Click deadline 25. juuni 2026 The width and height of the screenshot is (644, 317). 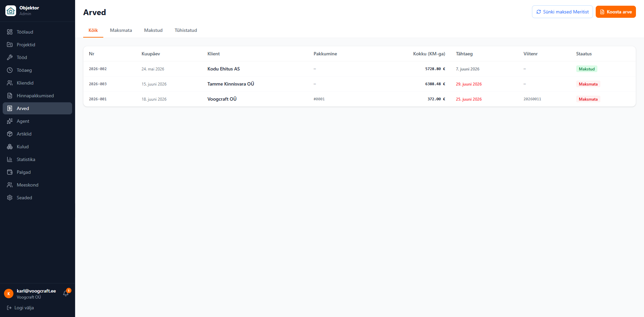point(469,99)
